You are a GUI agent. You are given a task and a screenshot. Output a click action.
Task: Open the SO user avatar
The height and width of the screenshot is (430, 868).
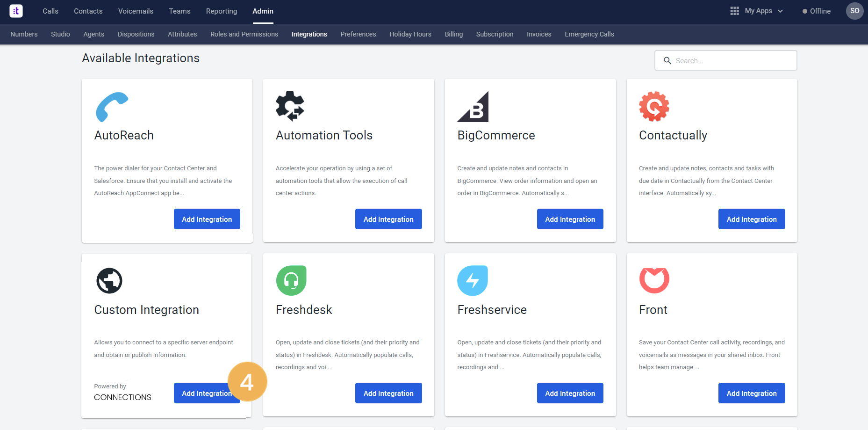(x=854, y=11)
